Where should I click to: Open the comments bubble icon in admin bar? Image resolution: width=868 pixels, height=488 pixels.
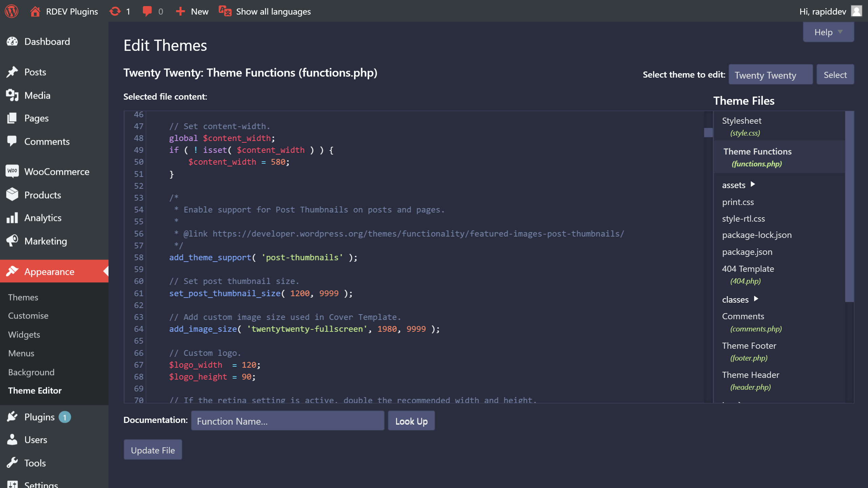[x=147, y=12]
